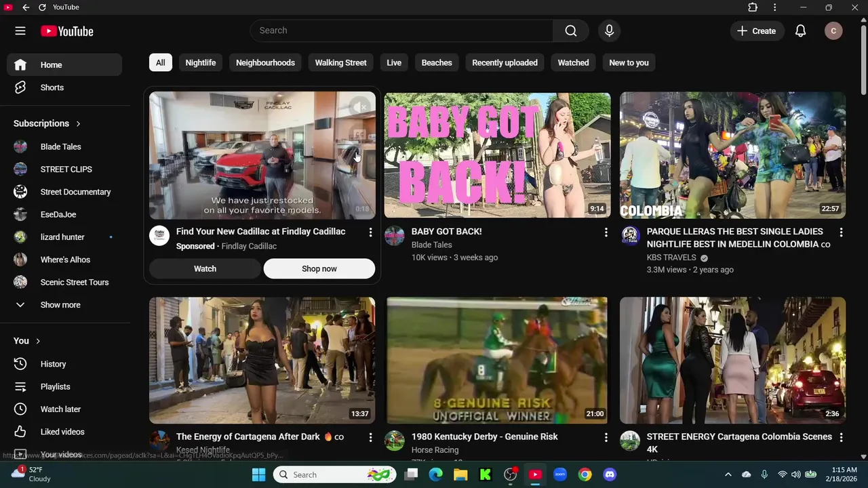Open options menu for BABY GOT BACK video
The width and height of the screenshot is (868, 488).
[x=606, y=232]
